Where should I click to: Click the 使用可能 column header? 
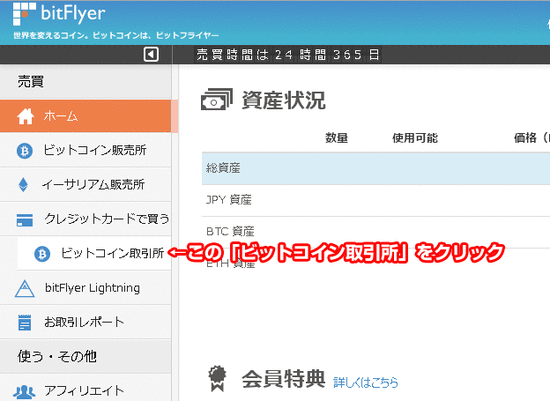click(415, 138)
